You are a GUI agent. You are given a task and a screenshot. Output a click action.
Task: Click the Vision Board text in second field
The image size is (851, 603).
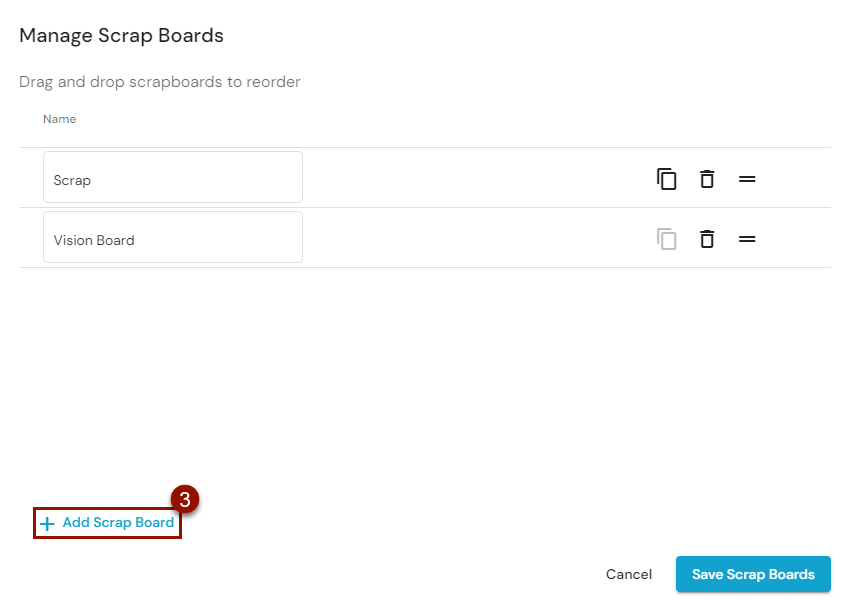pyautogui.click(x=94, y=241)
